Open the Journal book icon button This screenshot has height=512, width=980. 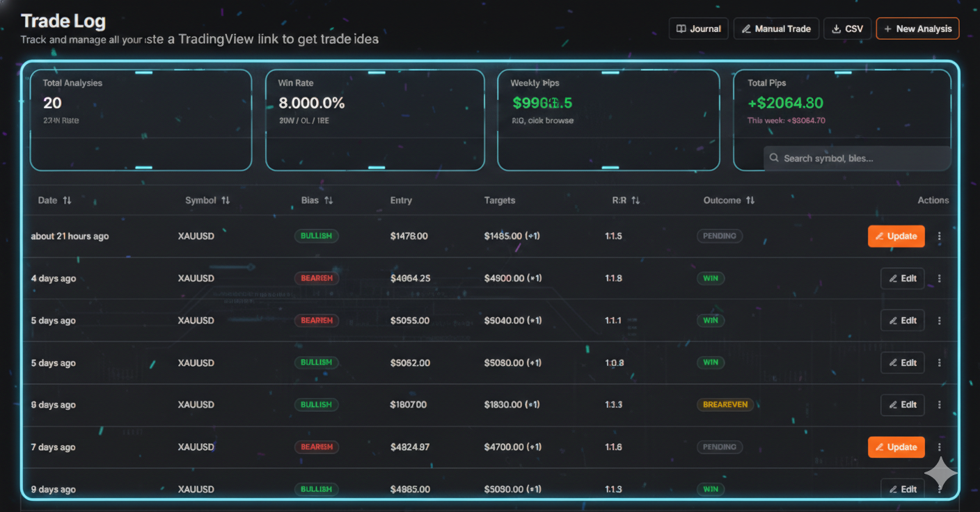698,29
